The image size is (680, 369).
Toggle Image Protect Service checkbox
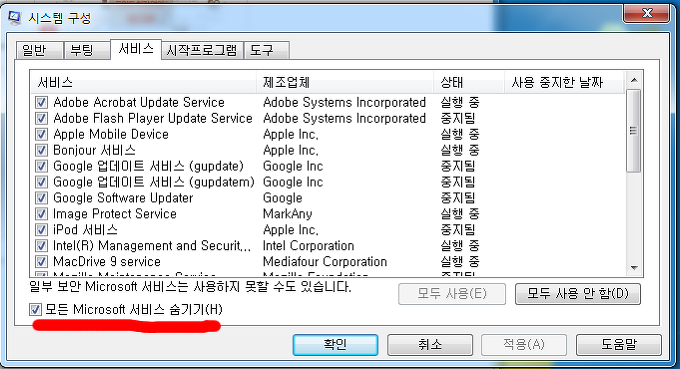pyautogui.click(x=41, y=214)
